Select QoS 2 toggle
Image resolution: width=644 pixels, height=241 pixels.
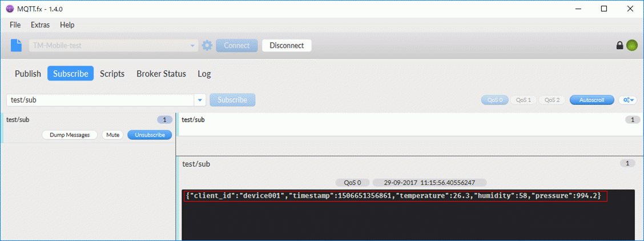[x=552, y=100]
